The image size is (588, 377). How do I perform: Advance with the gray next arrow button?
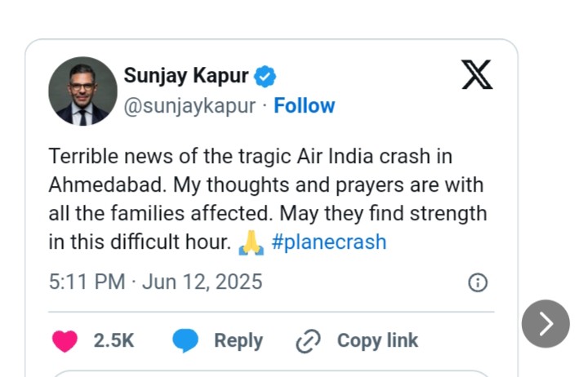pyautogui.click(x=546, y=324)
